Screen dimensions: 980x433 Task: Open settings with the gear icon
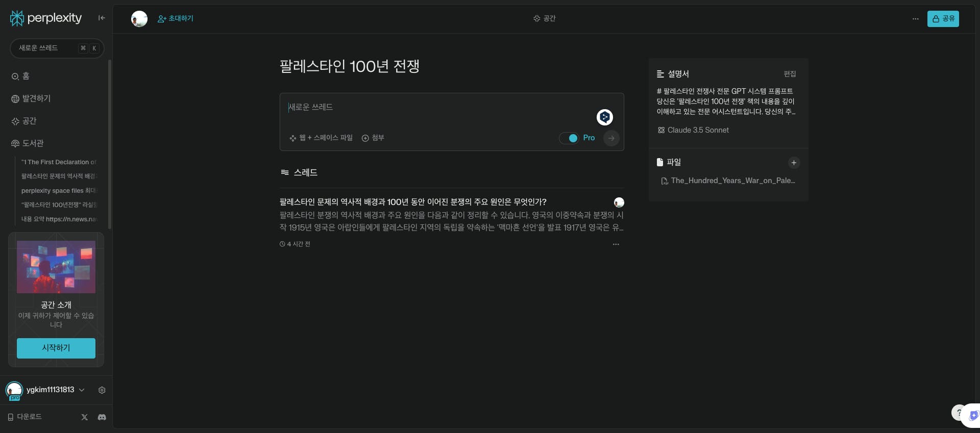(x=102, y=390)
